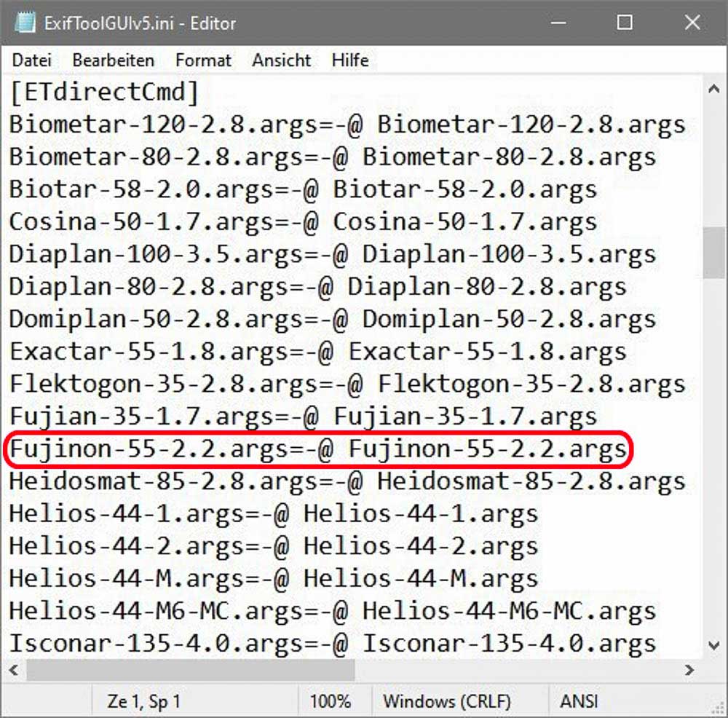Image resolution: width=728 pixels, height=718 pixels.
Task: Open the Format menu
Action: (203, 60)
